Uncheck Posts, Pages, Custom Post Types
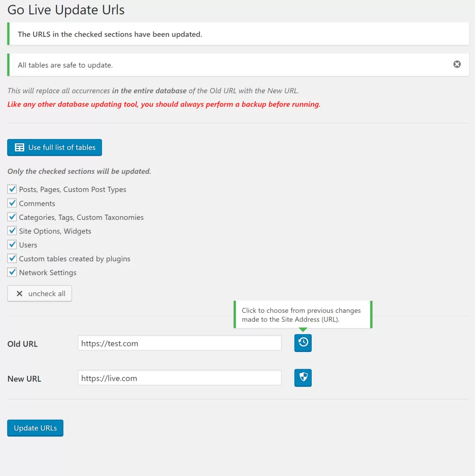This screenshot has height=476, width=475. coord(12,189)
